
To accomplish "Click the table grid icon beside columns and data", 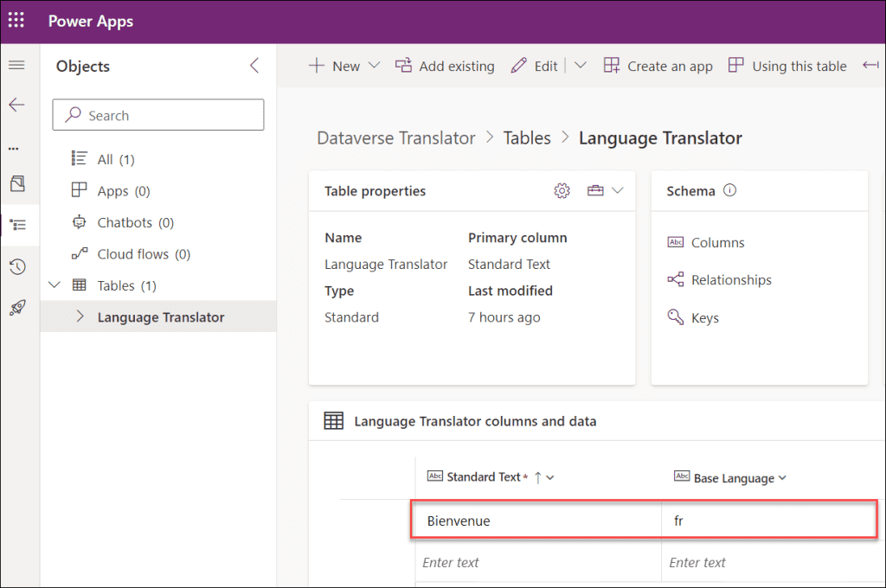I will click(333, 421).
